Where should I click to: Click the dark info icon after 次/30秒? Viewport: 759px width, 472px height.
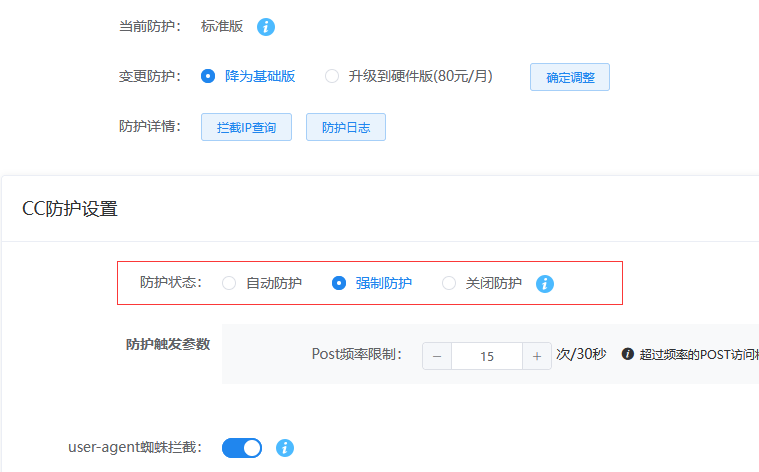point(628,355)
